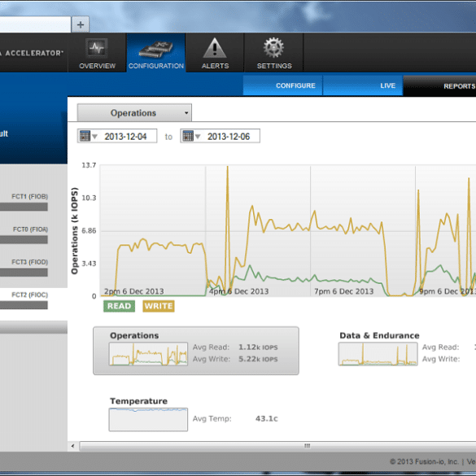Switch to the LIVE tab
The image size is (476, 476).
click(363, 85)
